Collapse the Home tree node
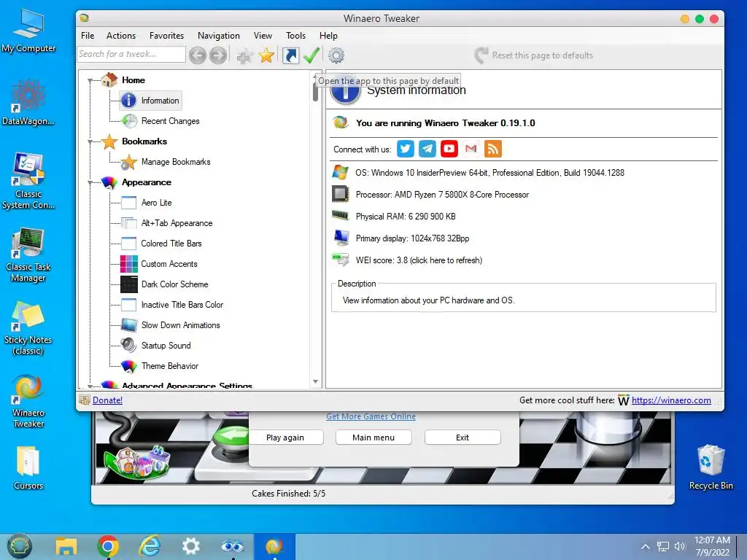The width and height of the screenshot is (747, 560). coord(90,80)
